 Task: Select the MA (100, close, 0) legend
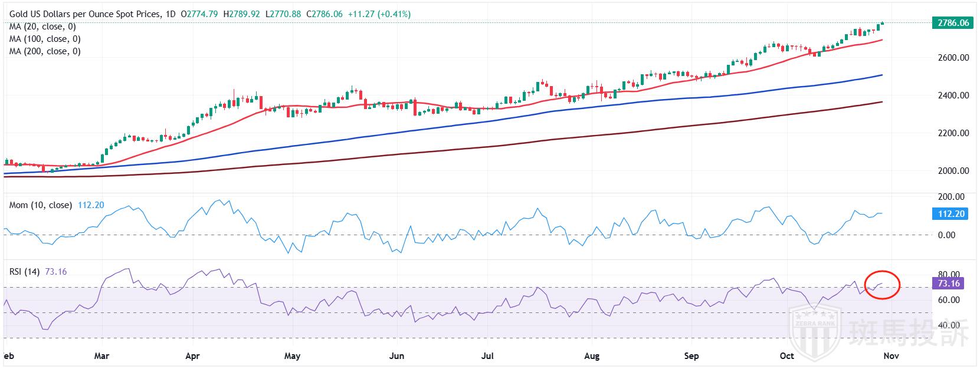pos(45,39)
